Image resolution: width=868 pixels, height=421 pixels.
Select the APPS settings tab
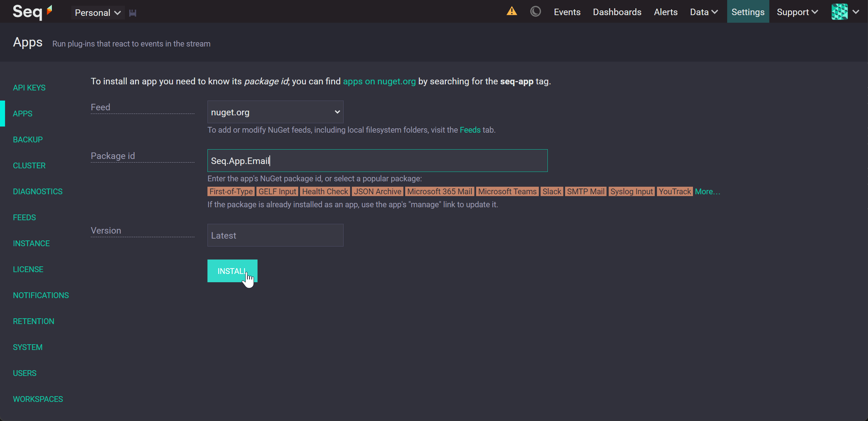tap(23, 114)
